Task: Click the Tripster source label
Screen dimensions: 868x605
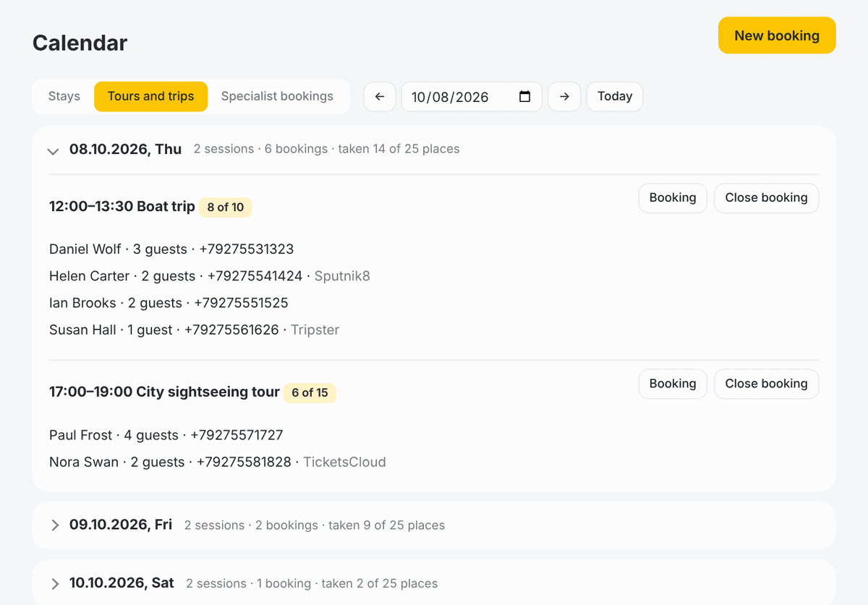Action: tap(315, 330)
